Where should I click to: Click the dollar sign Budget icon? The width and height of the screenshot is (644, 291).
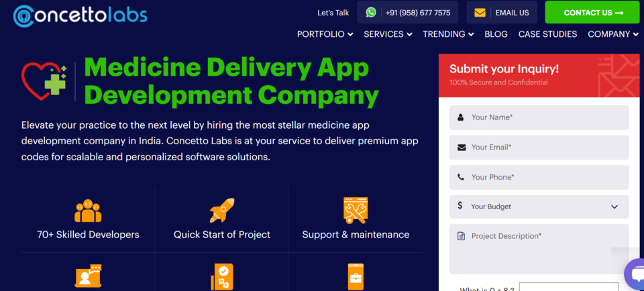pyautogui.click(x=460, y=206)
